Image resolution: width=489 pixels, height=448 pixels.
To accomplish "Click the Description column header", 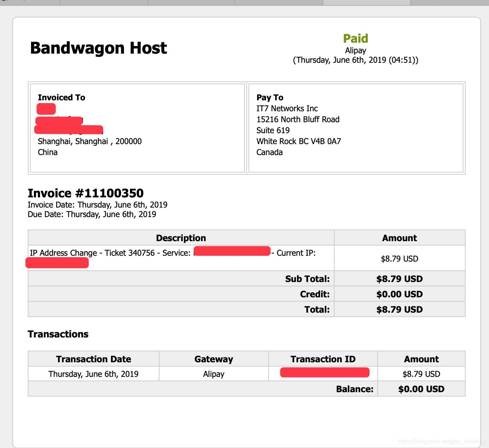I will point(181,238).
